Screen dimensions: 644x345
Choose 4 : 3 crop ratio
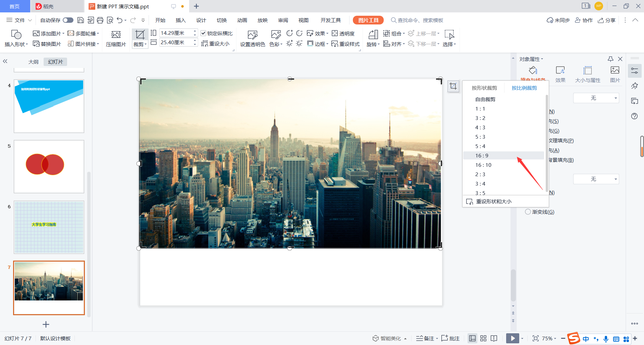point(503,127)
